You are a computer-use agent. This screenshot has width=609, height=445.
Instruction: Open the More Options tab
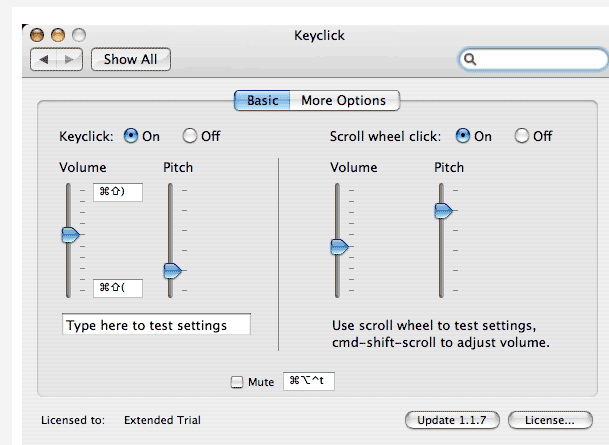(343, 101)
